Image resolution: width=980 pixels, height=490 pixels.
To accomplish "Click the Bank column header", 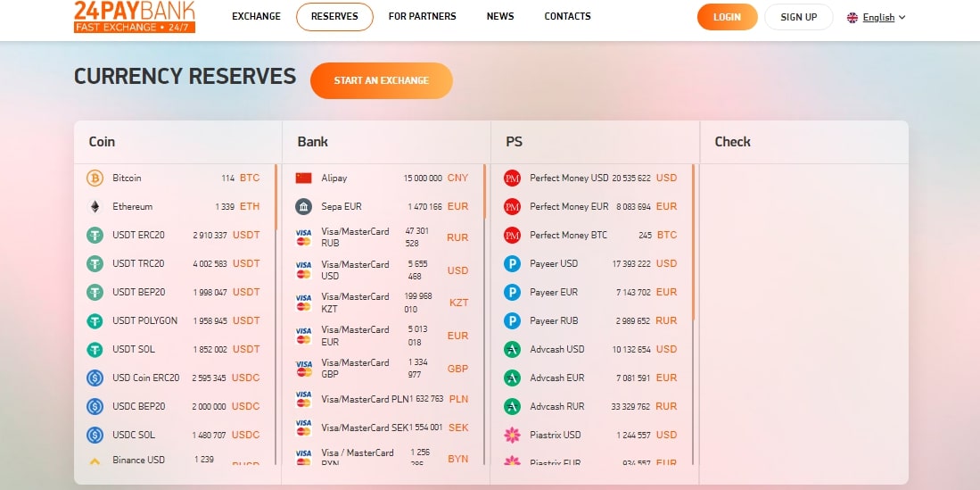I will [x=312, y=142].
